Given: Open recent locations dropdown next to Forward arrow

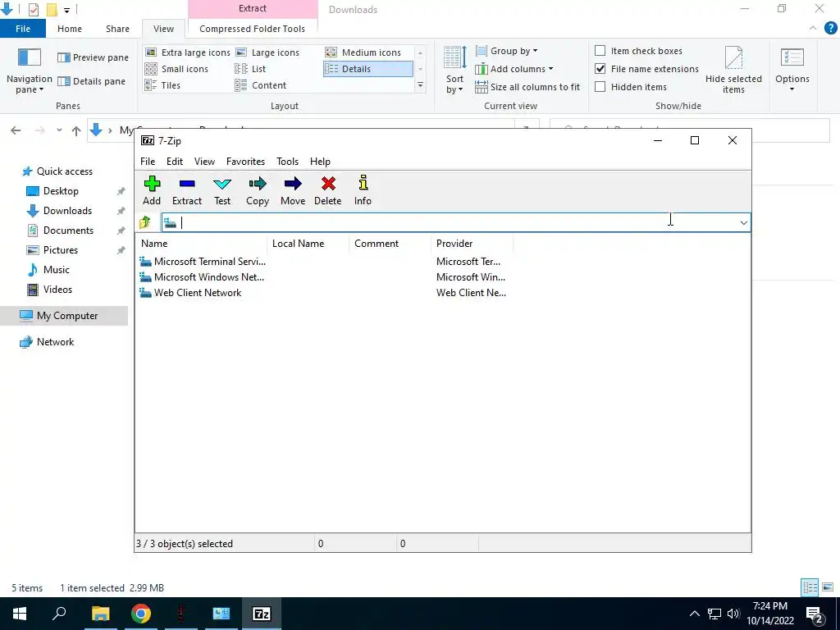Looking at the screenshot, I should tap(59, 130).
